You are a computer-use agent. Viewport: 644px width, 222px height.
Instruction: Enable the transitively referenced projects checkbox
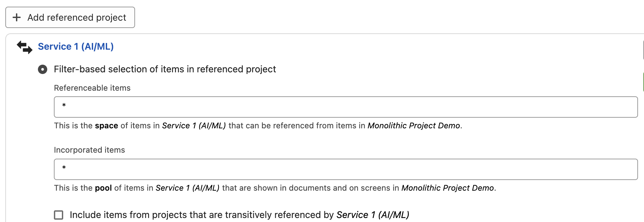pos(59,215)
